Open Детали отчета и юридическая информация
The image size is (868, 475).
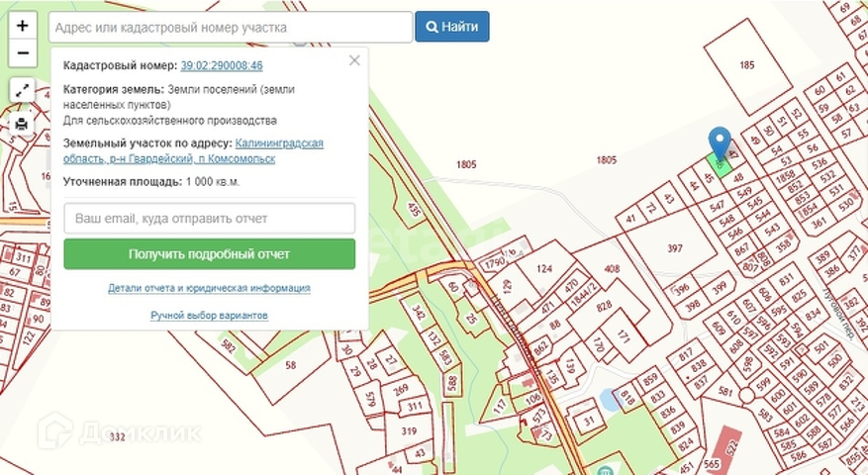(209, 288)
